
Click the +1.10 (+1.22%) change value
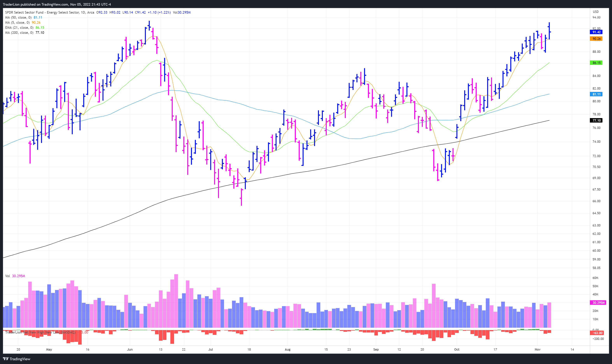(159, 12)
